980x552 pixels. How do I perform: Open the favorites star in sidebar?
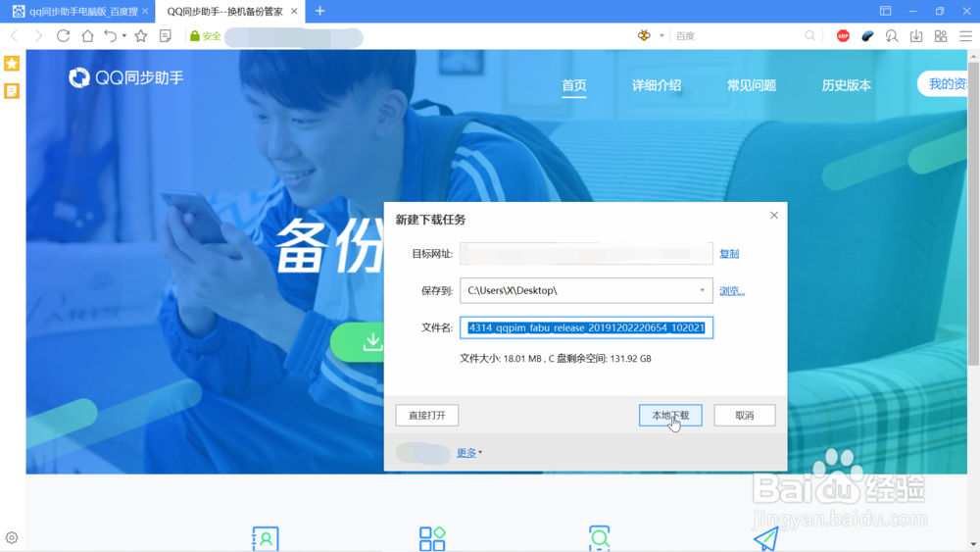point(12,63)
